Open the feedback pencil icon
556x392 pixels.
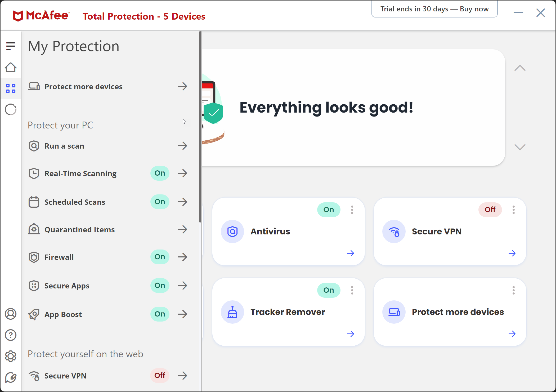coord(11,377)
